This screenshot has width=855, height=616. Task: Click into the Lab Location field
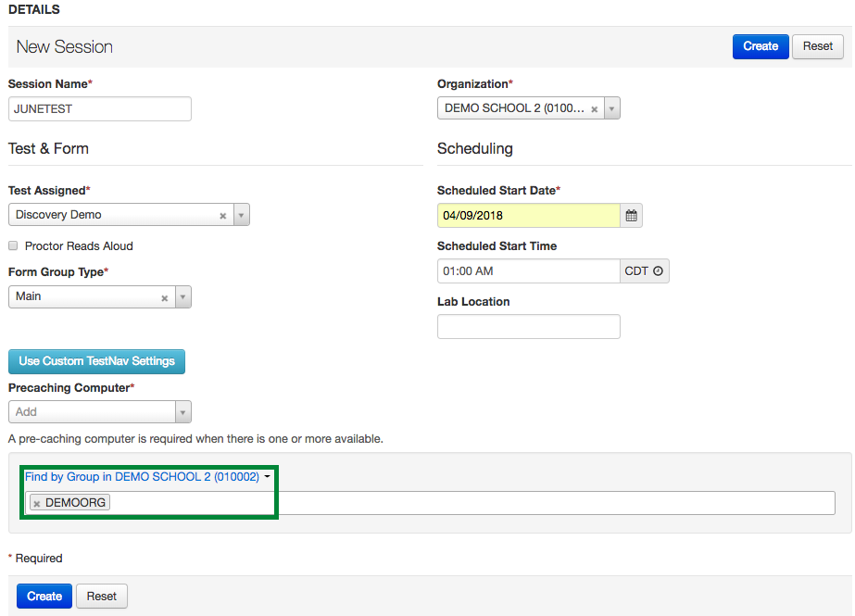528,327
